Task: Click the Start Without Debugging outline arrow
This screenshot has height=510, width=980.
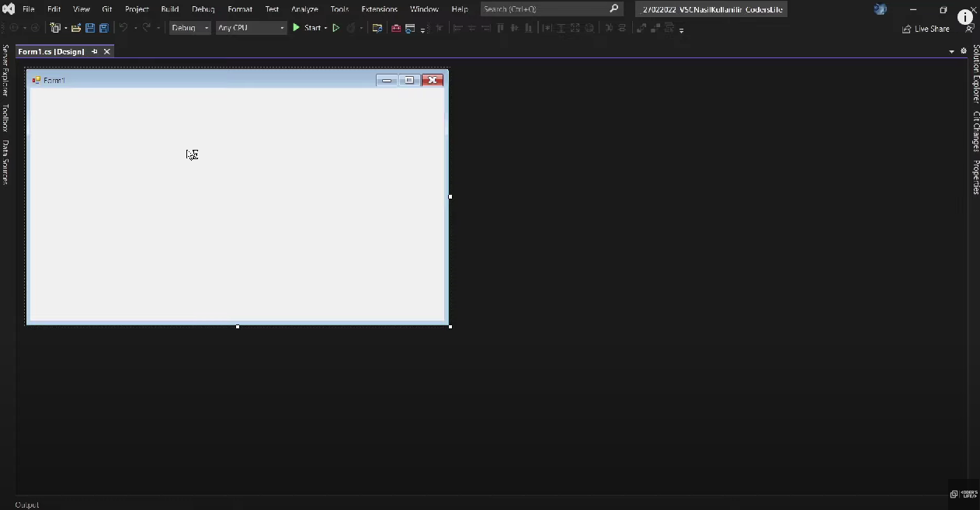Action: pyautogui.click(x=336, y=28)
